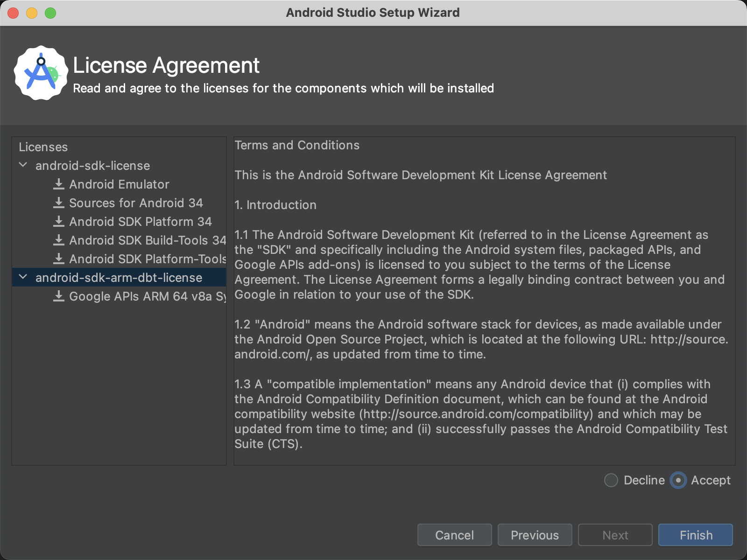Select android-sdk-license in the license tree

coord(93,166)
